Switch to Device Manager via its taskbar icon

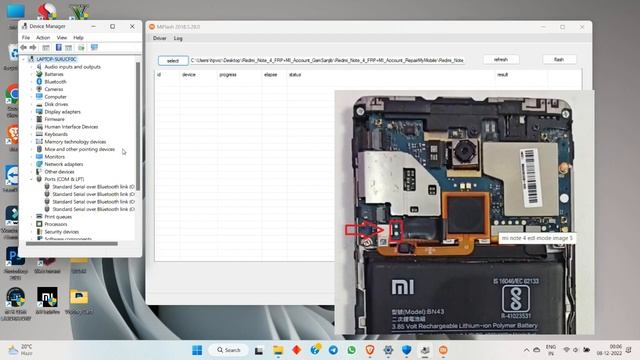pyautogui.click(x=425, y=350)
